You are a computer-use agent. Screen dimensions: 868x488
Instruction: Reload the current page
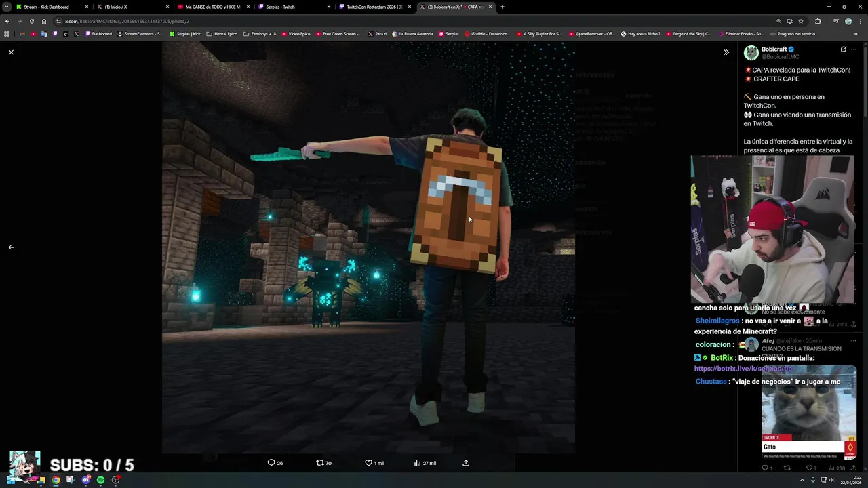point(31,21)
